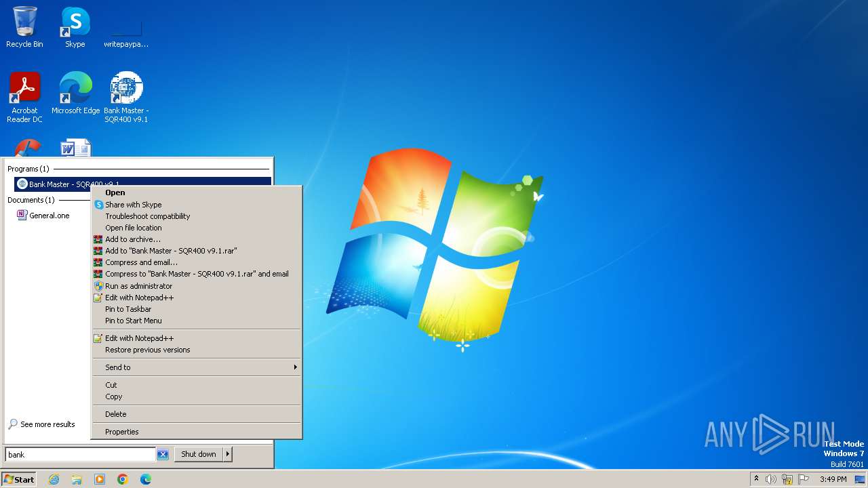Select Microsoft Edge desktop icon
Screen dimensions: 868x488
click(x=75, y=93)
